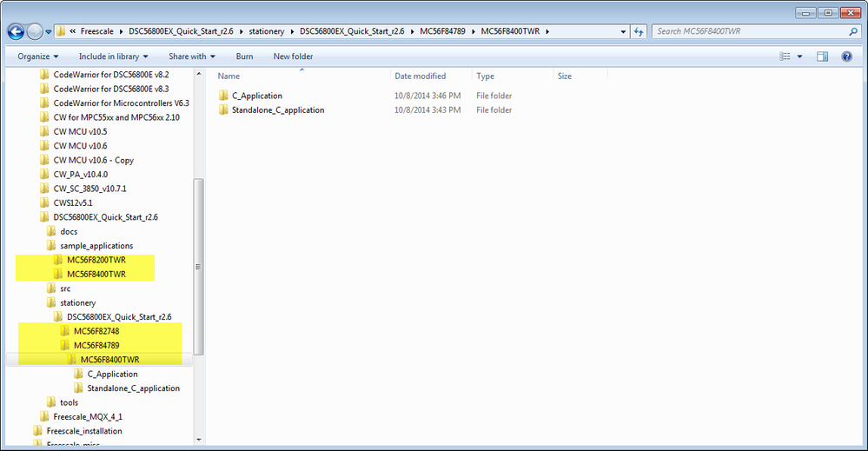The width and height of the screenshot is (868, 451).
Task: Select CW MCU v10.5 tree folder
Action: pyautogui.click(x=80, y=132)
